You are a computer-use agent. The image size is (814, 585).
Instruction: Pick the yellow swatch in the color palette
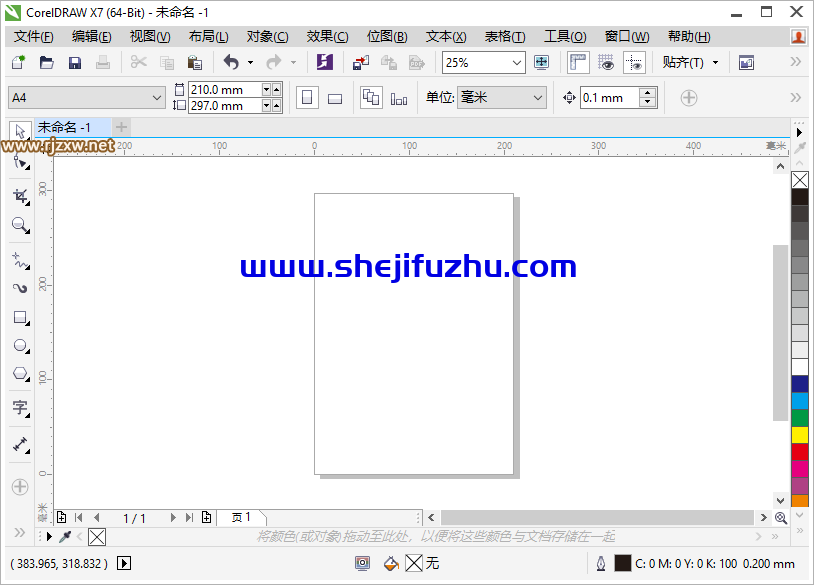click(x=799, y=435)
